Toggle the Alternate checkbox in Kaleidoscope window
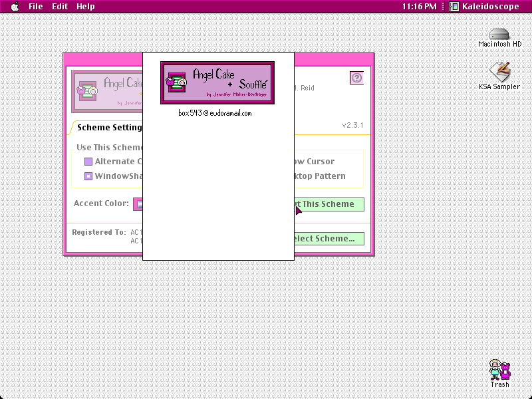 click(x=88, y=162)
